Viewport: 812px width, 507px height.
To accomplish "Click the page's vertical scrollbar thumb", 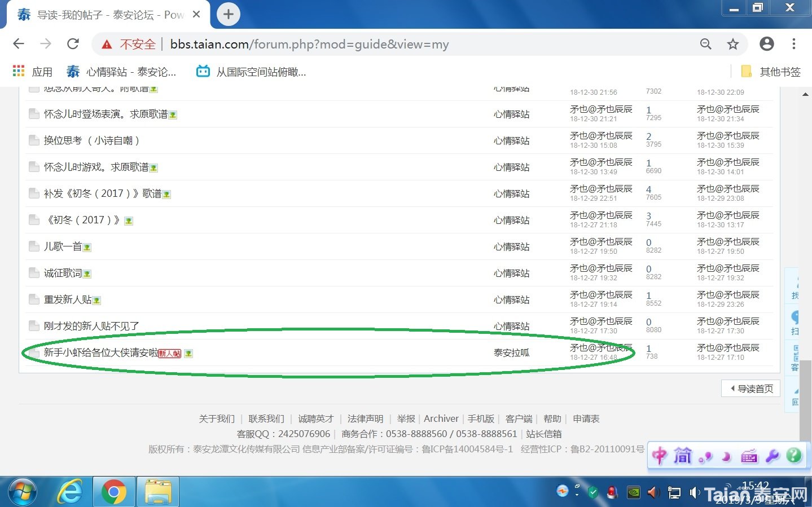I will (805, 400).
